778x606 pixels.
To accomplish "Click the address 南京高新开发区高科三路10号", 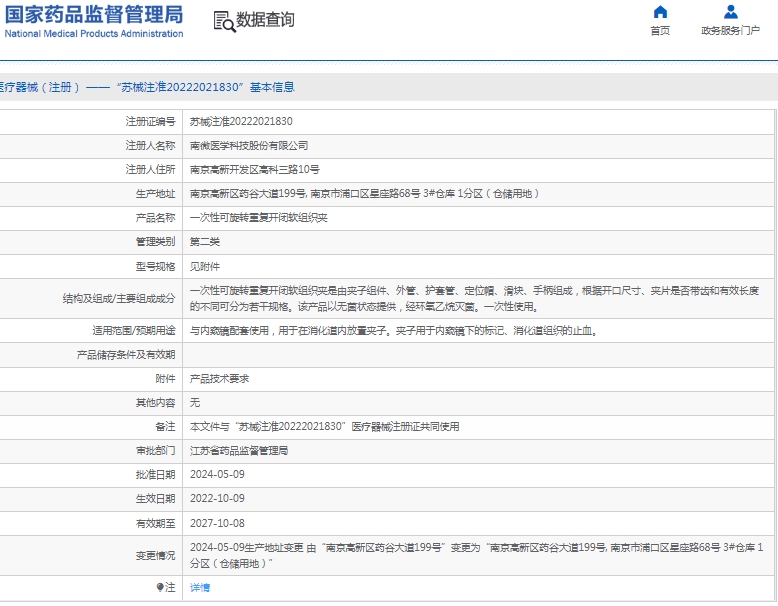I will 255,170.
